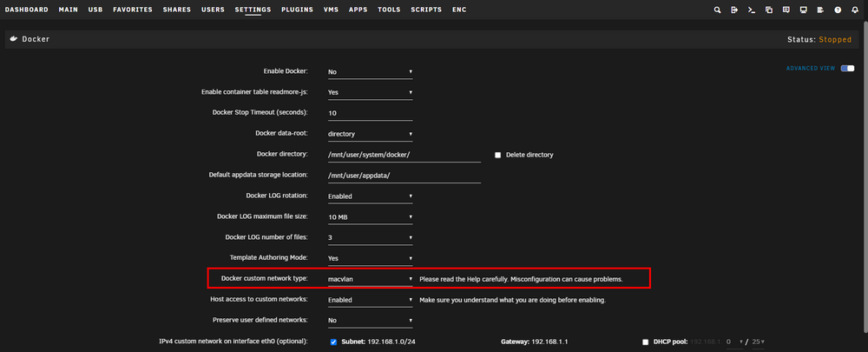Open Docker custom network type dropdown

click(370, 279)
